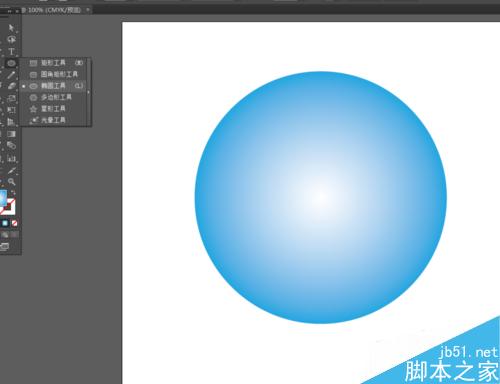Select the Slice tool

[11, 171]
